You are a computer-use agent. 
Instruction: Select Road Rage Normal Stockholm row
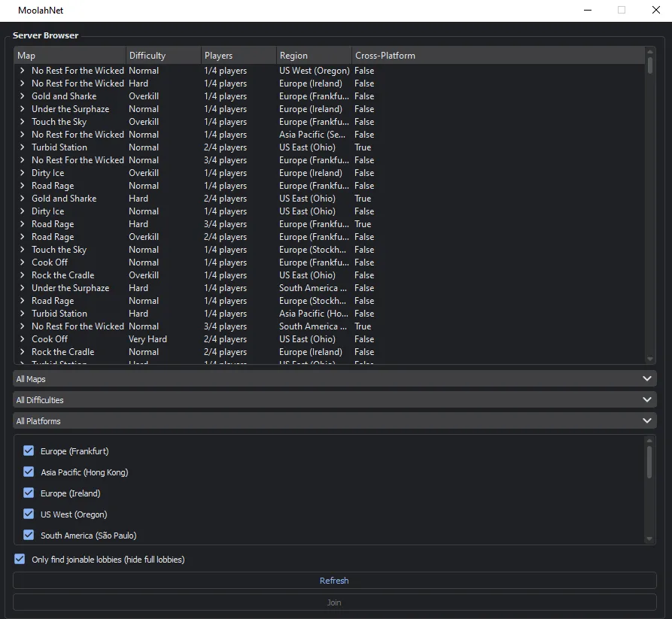(329, 301)
